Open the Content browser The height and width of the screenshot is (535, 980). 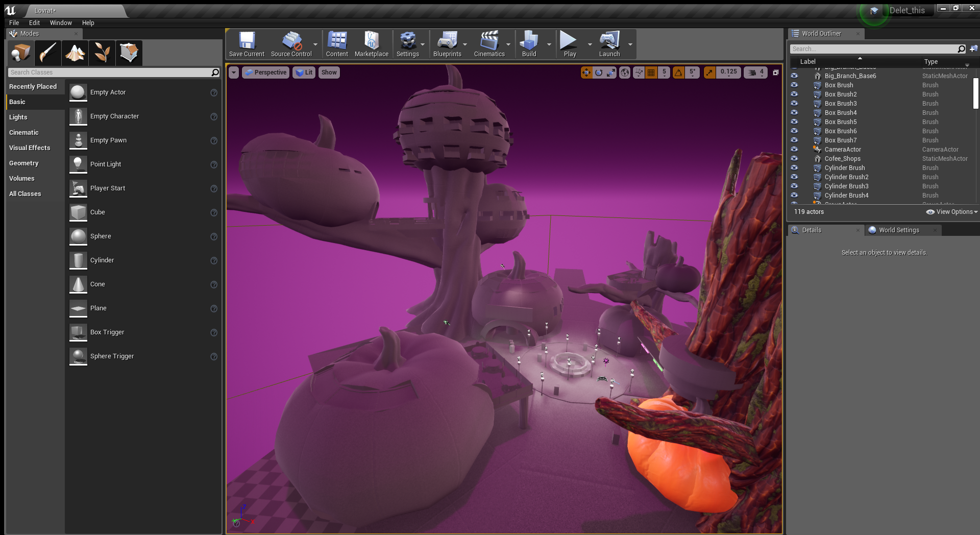pyautogui.click(x=337, y=44)
